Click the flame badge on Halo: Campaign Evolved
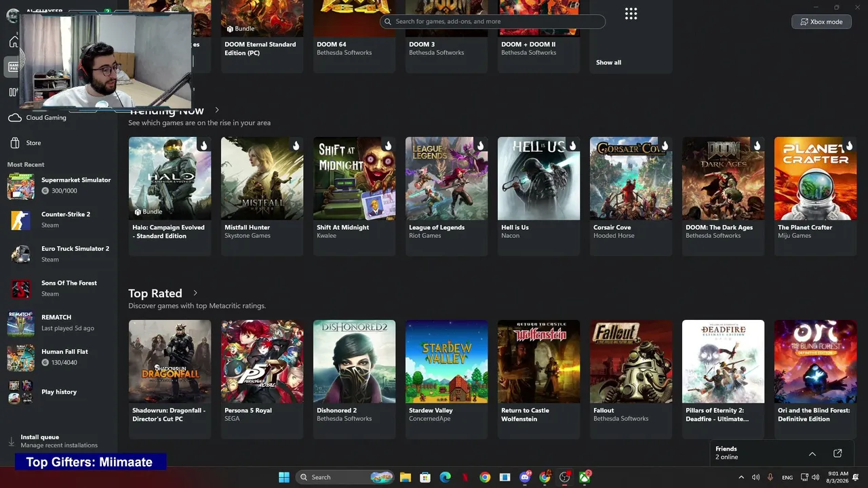 click(203, 146)
